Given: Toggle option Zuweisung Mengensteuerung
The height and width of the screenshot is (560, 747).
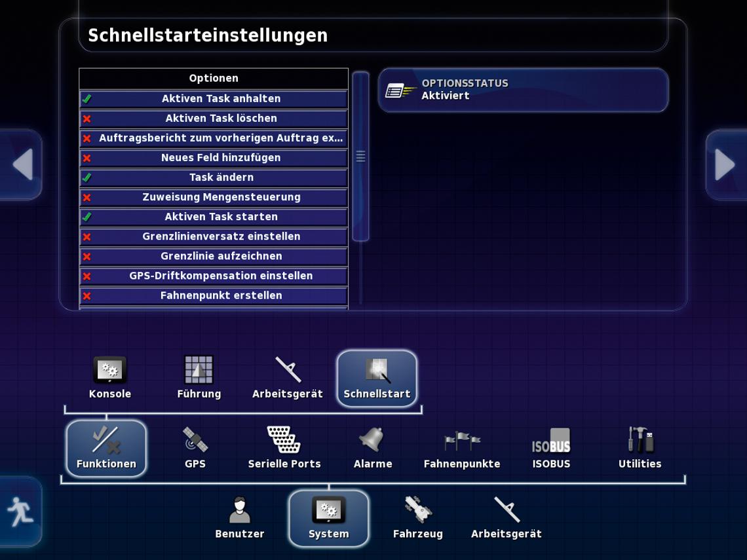Looking at the screenshot, I should click(214, 197).
